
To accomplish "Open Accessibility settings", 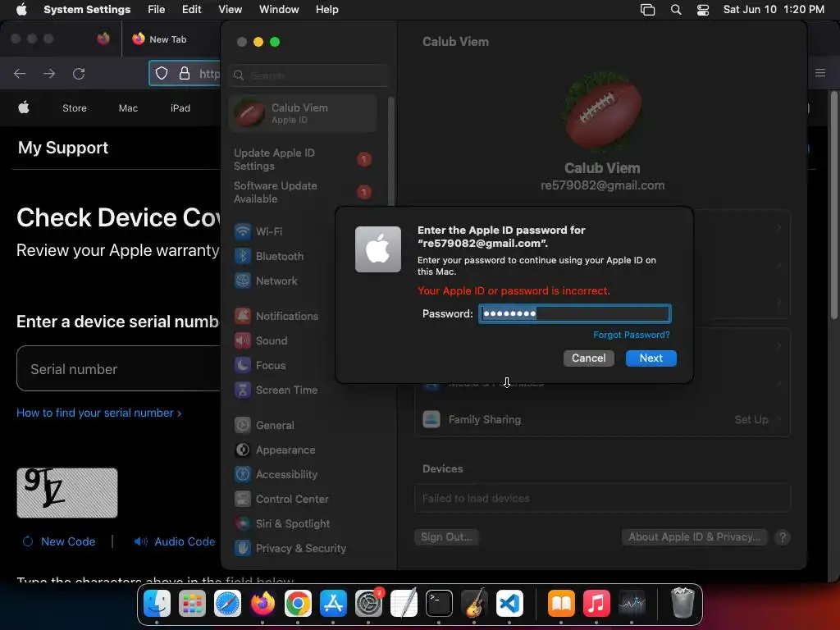I will tap(276, 475).
